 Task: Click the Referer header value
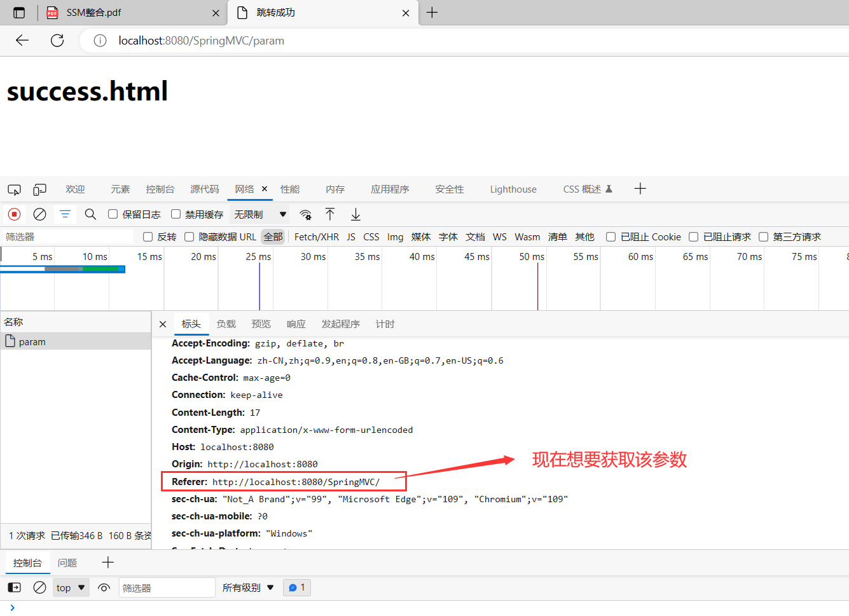(296, 482)
